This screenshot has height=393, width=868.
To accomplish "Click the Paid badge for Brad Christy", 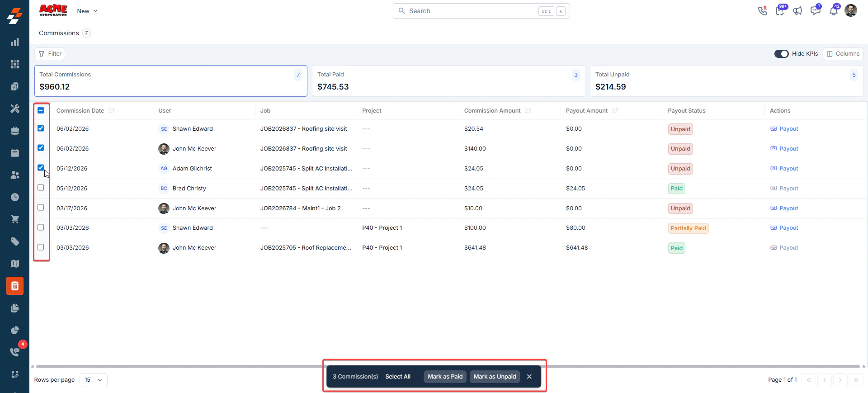I will (x=677, y=189).
